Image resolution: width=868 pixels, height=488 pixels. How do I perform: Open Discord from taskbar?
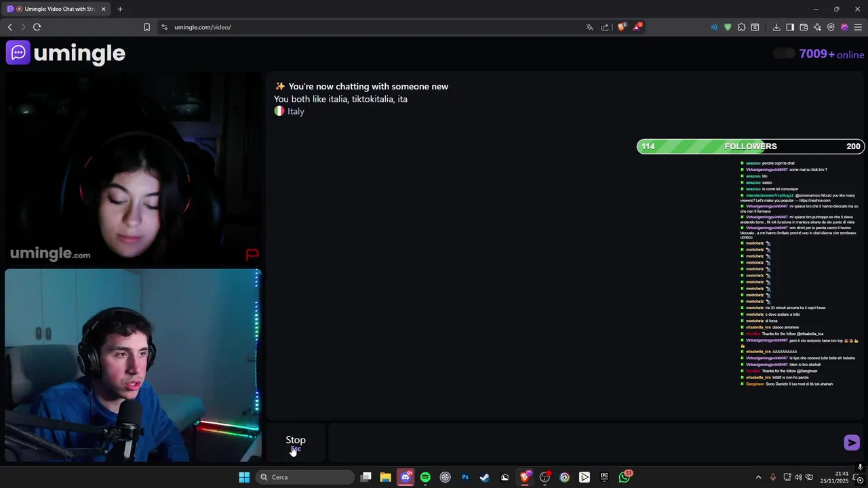point(406,477)
